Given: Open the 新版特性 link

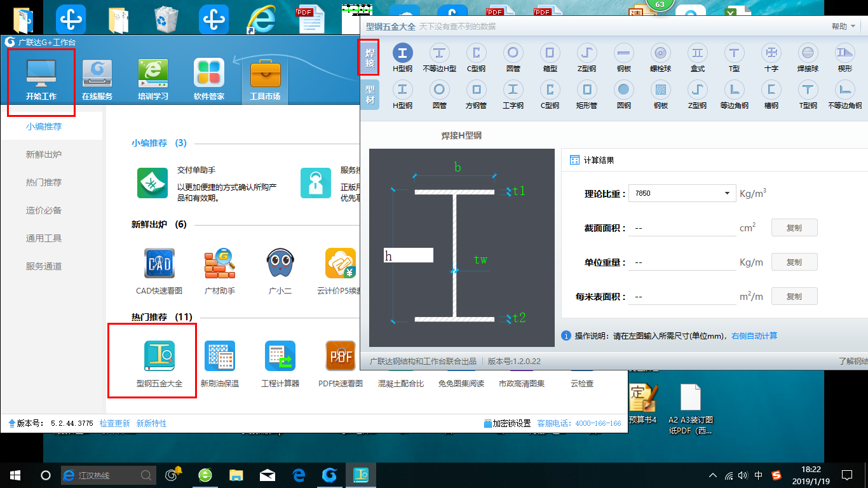Looking at the screenshot, I should click(152, 423).
